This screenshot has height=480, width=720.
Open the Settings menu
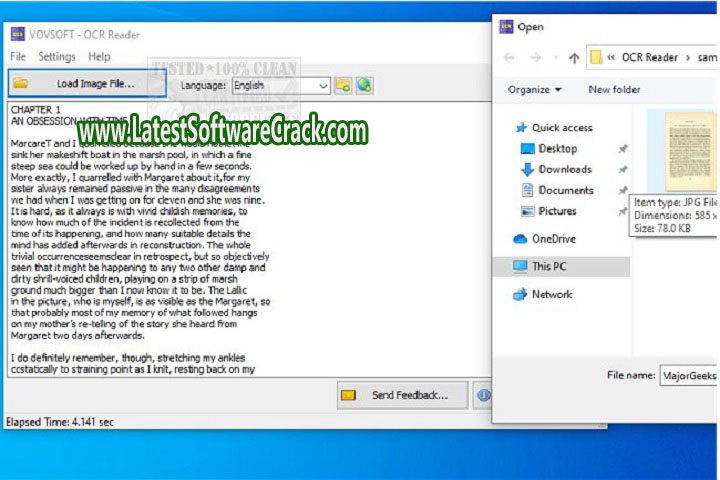pyautogui.click(x=56, y=57)
